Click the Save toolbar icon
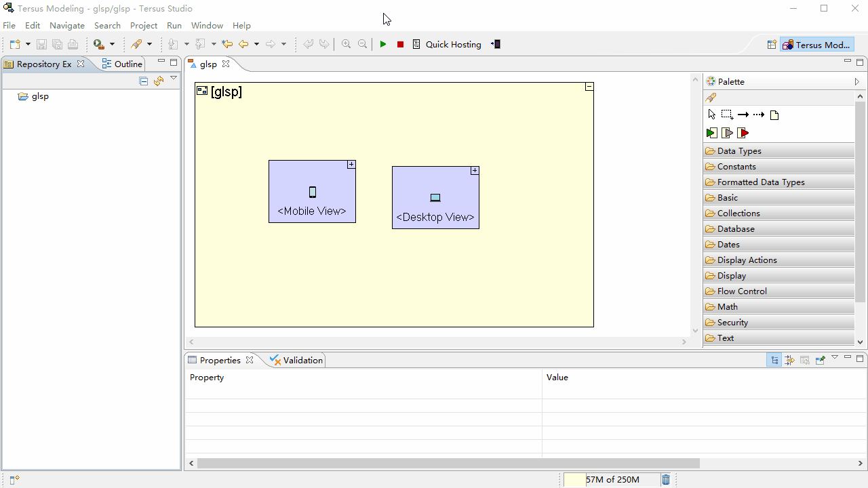This screenshot has height=488, width=868. (x=41, y=44)
